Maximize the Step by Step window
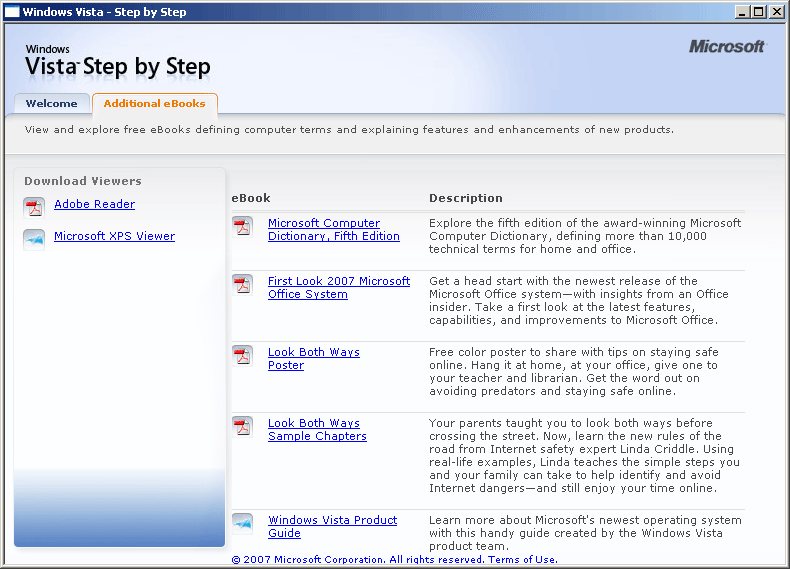 tap(759, 12)
